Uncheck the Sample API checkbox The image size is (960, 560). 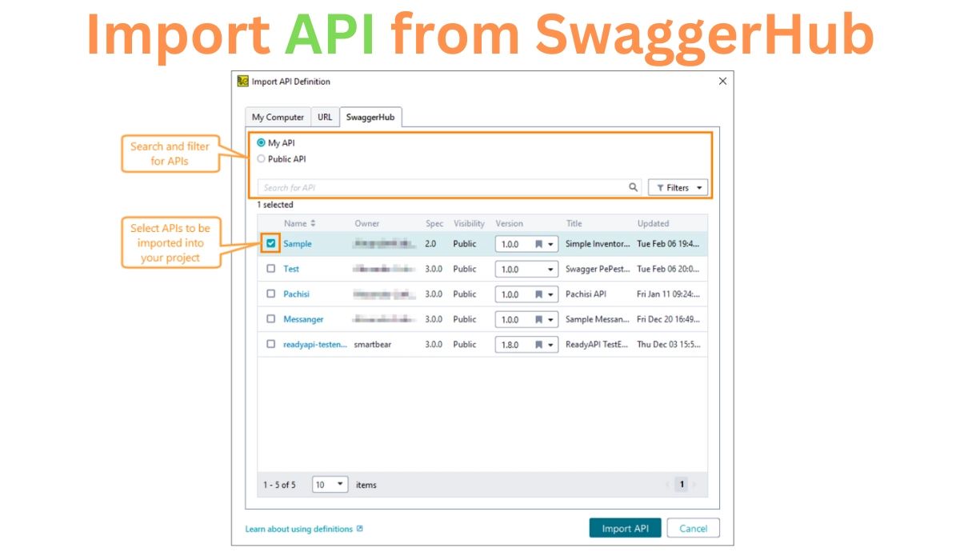pos(271,243)
